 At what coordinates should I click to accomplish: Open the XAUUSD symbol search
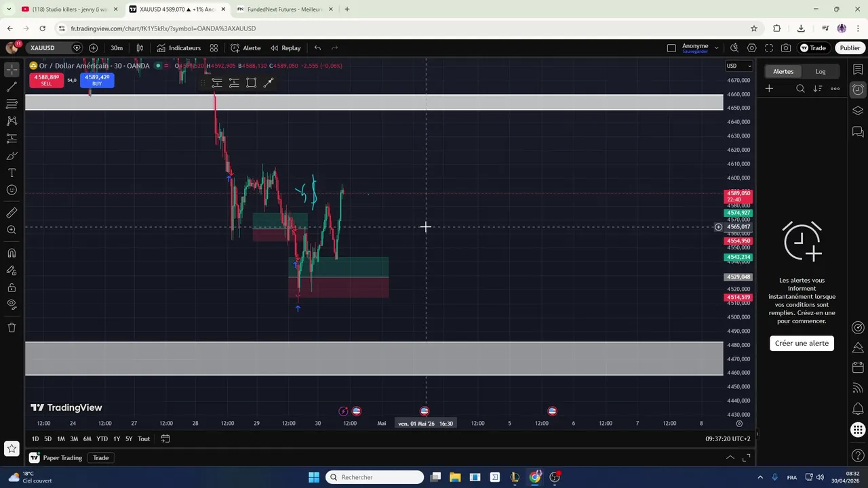point(43,48)
